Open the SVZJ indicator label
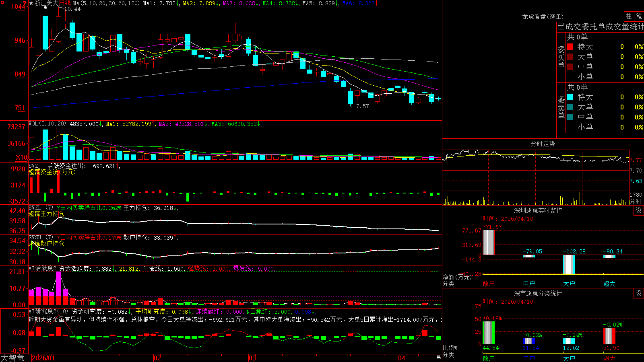This screenshot has width=644, height=362. (35, 166)
